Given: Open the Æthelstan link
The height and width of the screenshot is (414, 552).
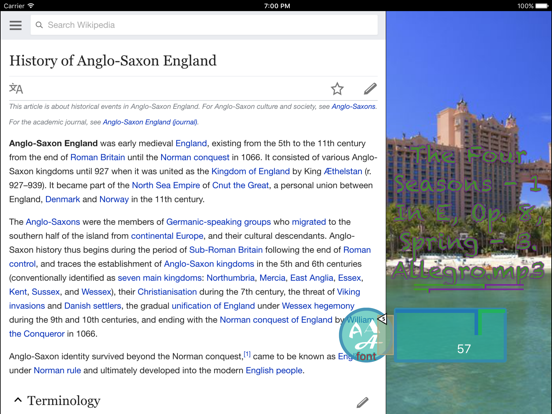Looking at the screenshot, I should 343,171.
